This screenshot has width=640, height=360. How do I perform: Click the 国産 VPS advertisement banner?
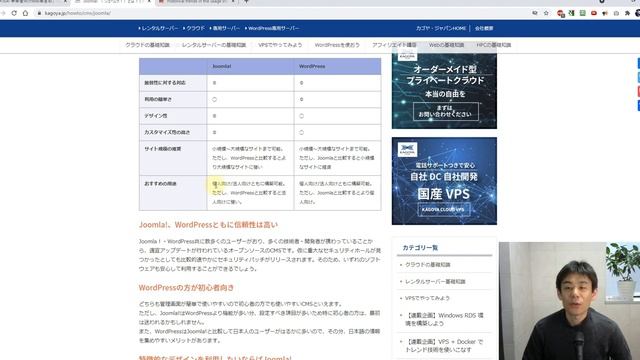(x=444, y=181)
